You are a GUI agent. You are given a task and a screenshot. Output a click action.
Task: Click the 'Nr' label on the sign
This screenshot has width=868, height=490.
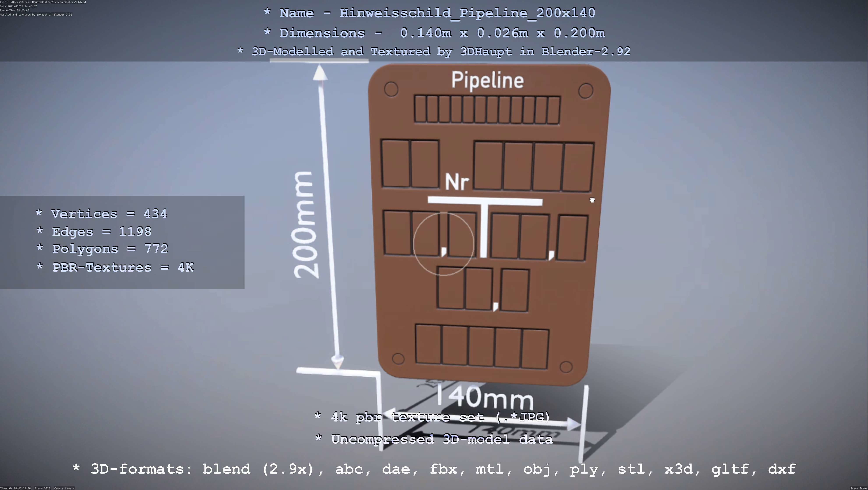[x=457, y=182]
